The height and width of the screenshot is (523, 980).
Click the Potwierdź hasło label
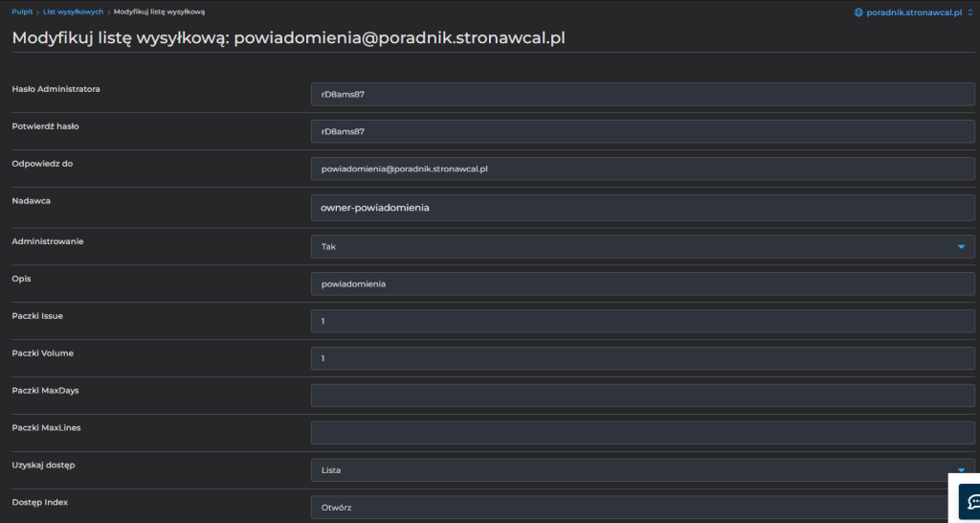(45, 126)
